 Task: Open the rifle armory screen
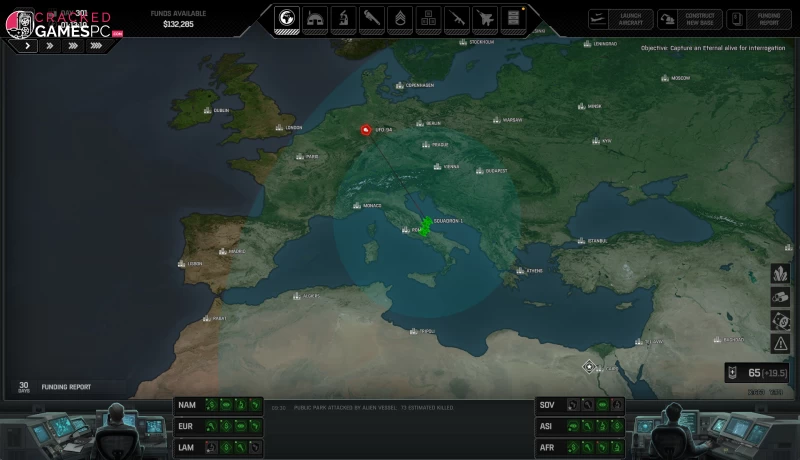coord(457,18)
